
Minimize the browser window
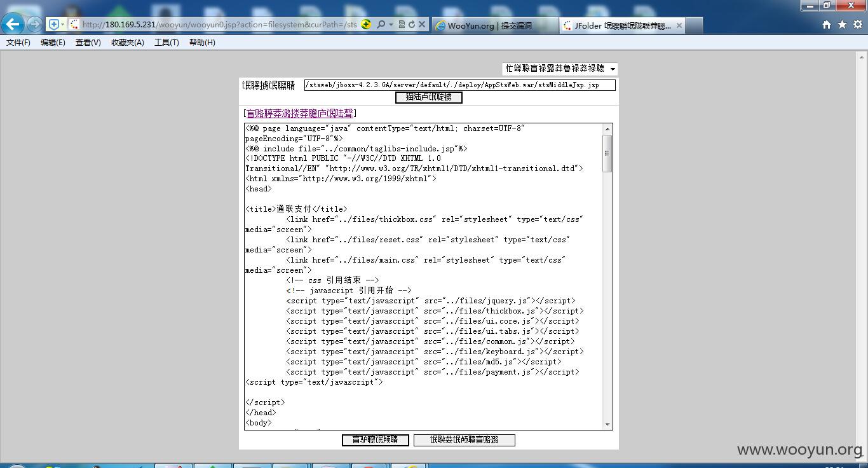click(809, 5)
